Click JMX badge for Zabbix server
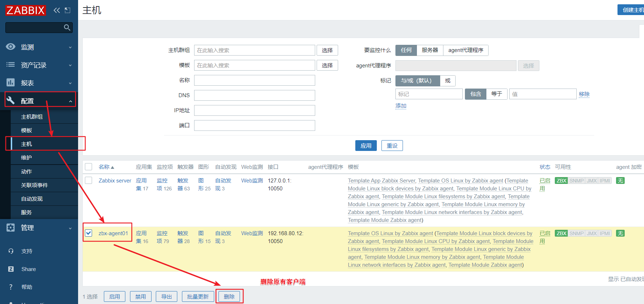Viewport: 644px width, 304px height. 592,181
